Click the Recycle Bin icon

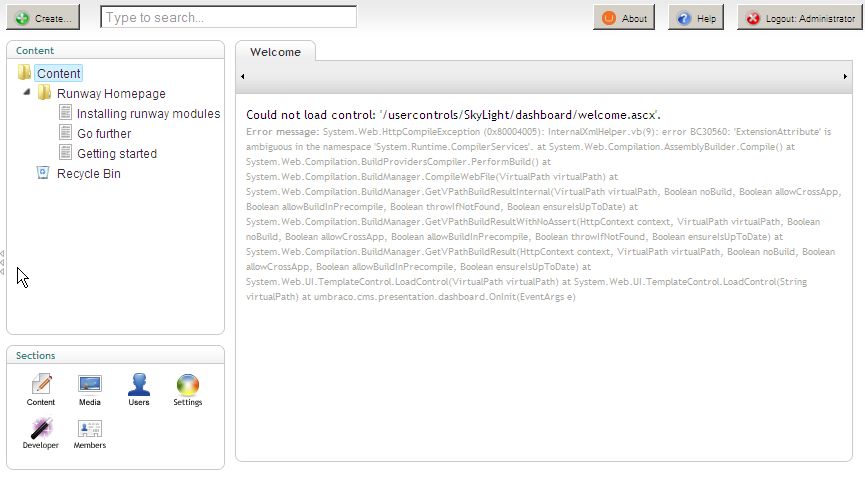(x=43, y=173)
